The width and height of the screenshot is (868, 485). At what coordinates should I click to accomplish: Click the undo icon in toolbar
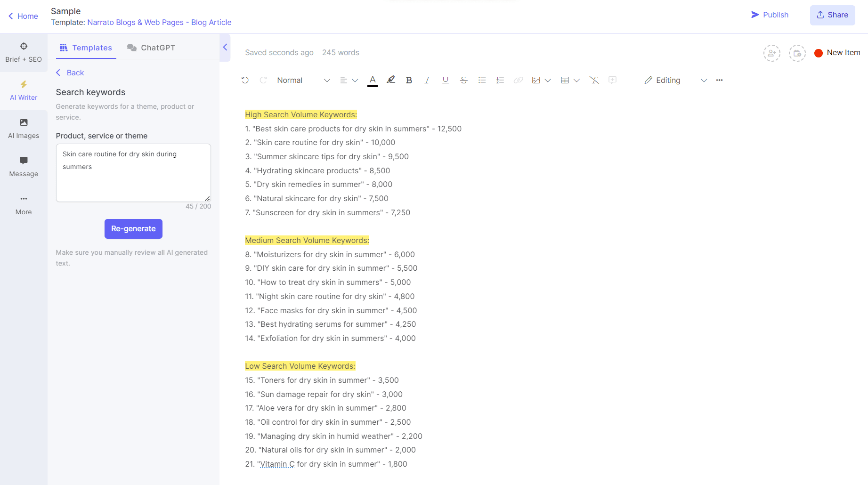point(245,80)
